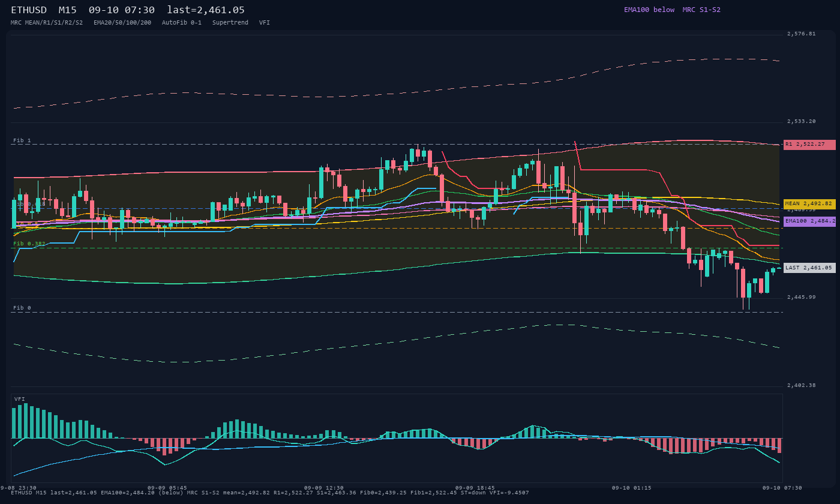Select the '09-09 05:45' time axis label
This screenshot has height=504, width=840.
(x=167, y=488)
